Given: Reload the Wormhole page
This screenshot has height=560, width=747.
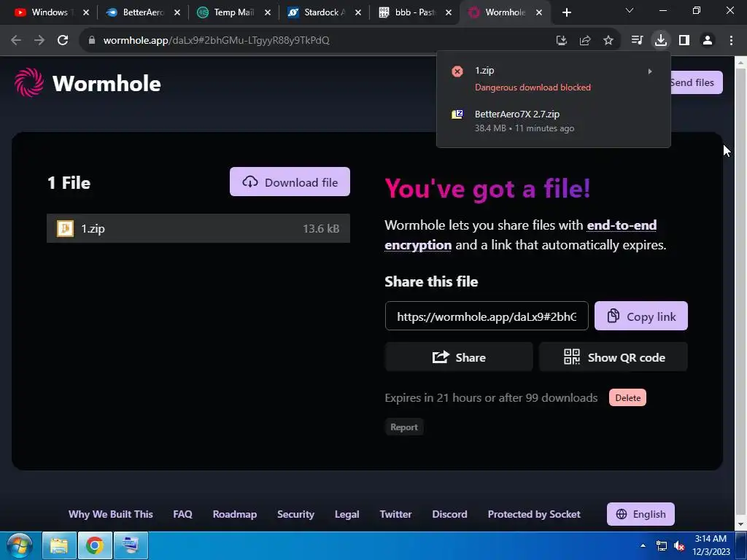Looking at the screenshot, I should pyautogui.click(x=63, y=41).
